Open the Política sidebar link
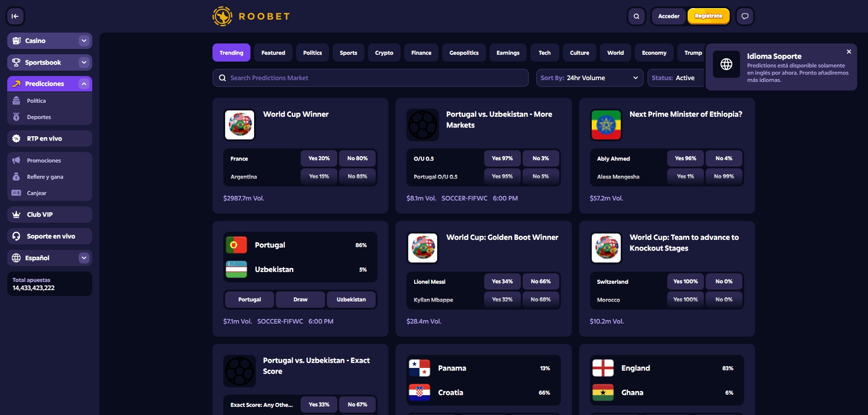This screenshot has height=415, width=868. (50, 100)
